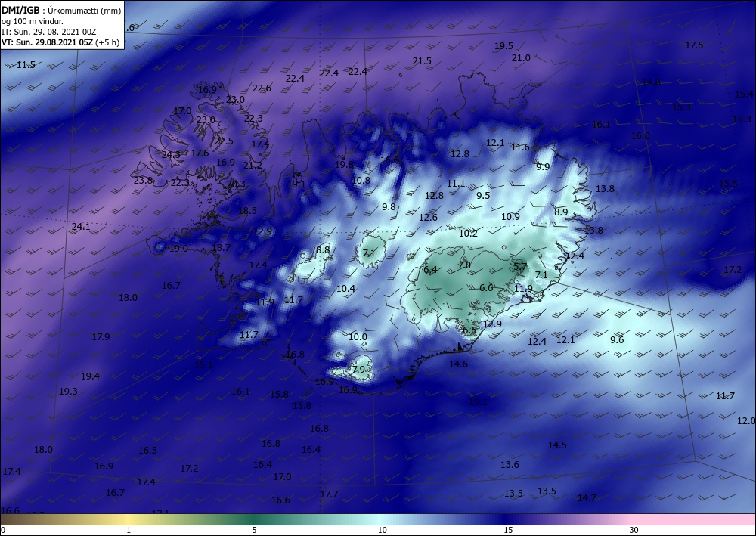
Task: Click the 19.1 value on the map
Action: tap(296, 184)
